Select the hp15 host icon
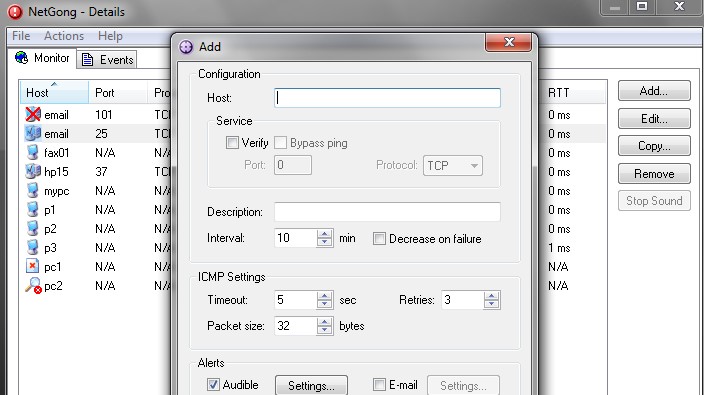704x395 pixels. click(33, 171)
